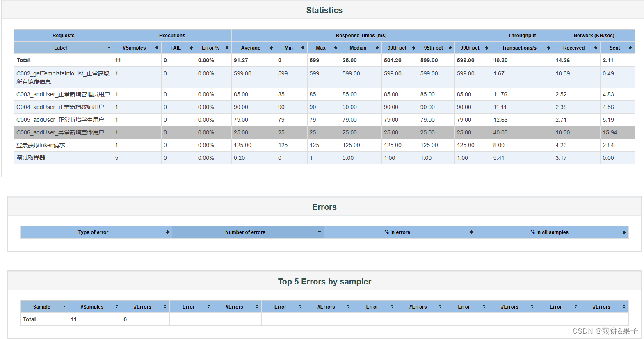Select the C003_addUser row label

click(63, 94)
